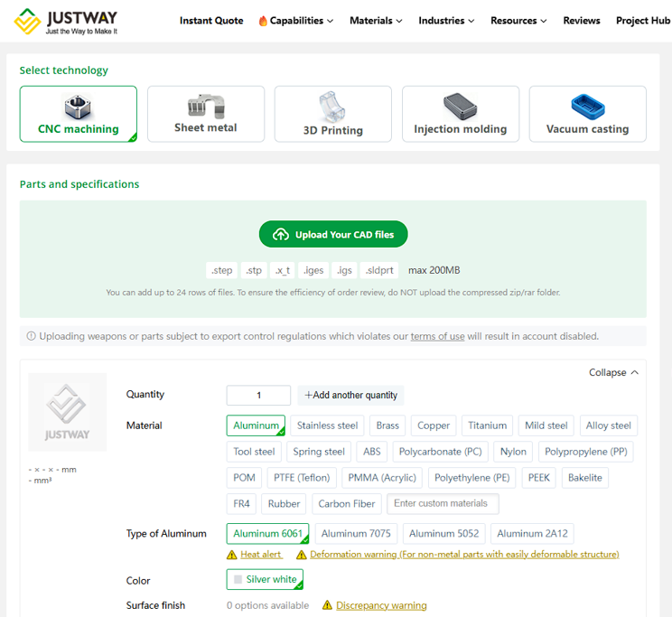This screenshot has width=672, height=617.
Task: Select Titanium as the material
Action: tap(487, 425)
